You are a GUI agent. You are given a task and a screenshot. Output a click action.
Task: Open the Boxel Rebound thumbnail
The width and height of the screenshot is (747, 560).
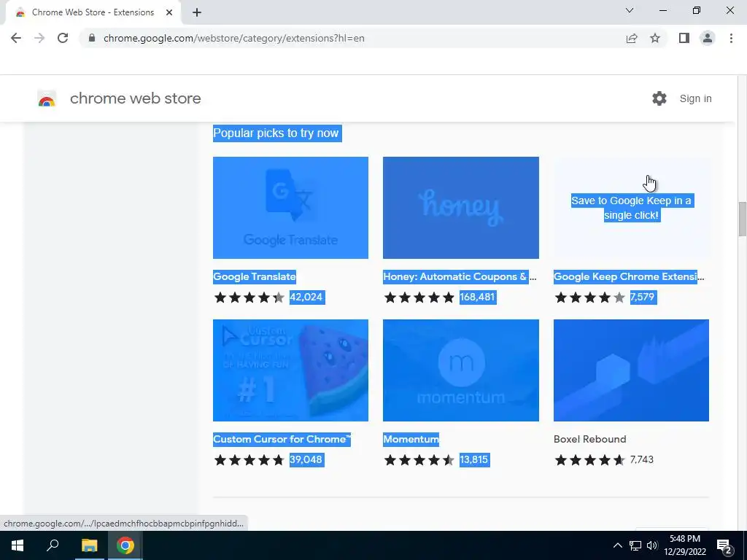tap(631, 370)
